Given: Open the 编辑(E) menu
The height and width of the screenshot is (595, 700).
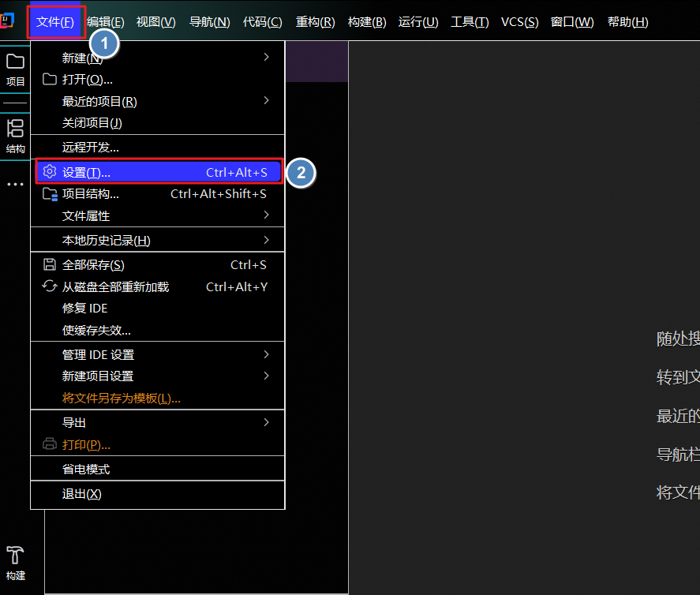Looking at the screenshot, I should click(106, 21).
